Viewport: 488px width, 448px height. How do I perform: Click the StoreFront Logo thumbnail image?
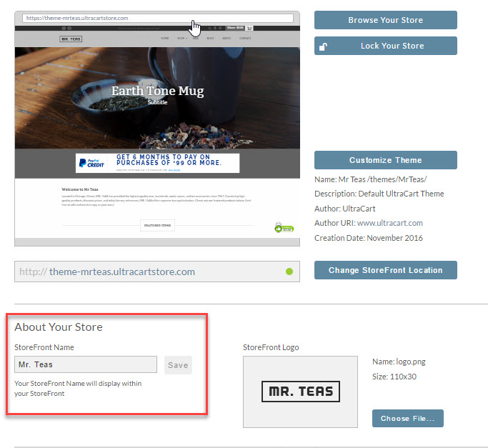pos(300,392)
